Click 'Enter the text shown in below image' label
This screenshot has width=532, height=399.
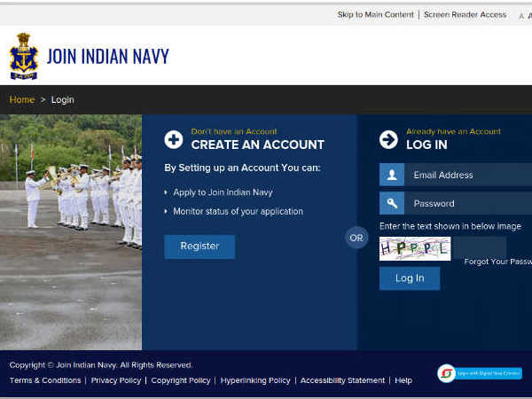pyautogui.click(x=450, y=226)
